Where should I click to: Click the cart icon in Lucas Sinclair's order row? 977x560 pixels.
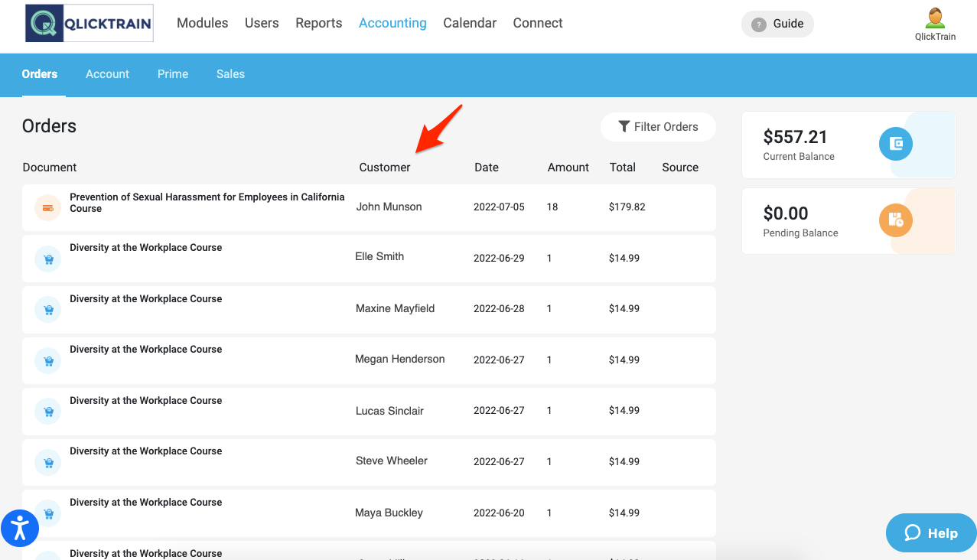pos(48,412)
